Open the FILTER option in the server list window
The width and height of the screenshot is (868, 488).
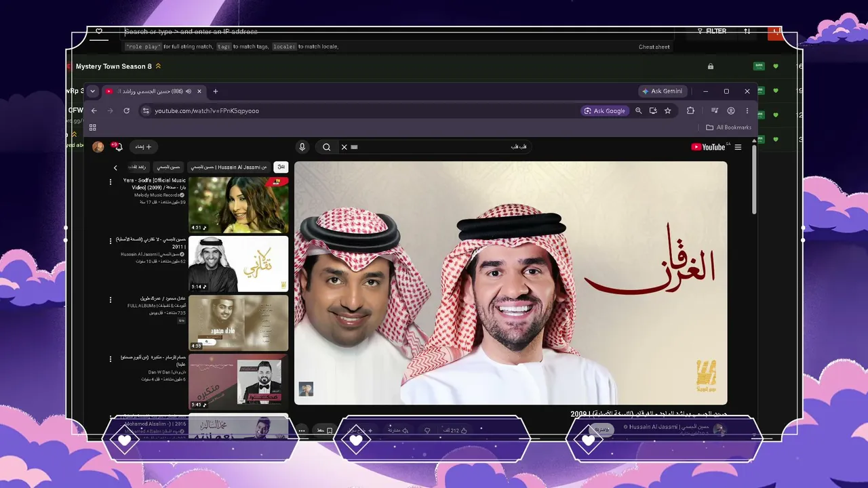pos(712,31)
